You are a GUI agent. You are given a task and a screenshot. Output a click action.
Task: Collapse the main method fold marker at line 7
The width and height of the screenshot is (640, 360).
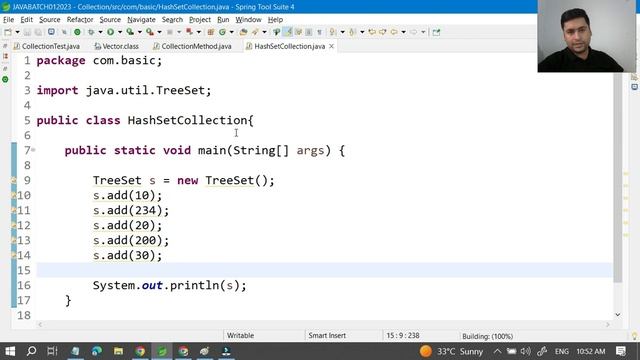coord(33,150)
